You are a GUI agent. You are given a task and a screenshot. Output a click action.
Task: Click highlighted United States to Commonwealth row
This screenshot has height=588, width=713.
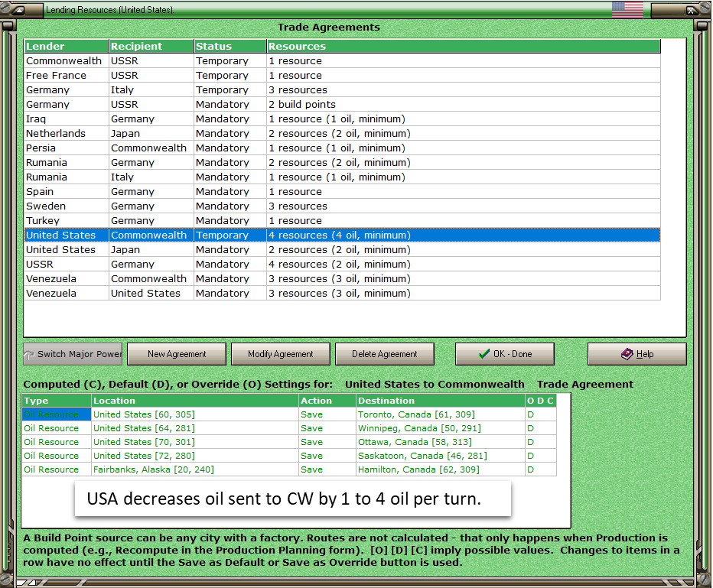tap(342, 235)
